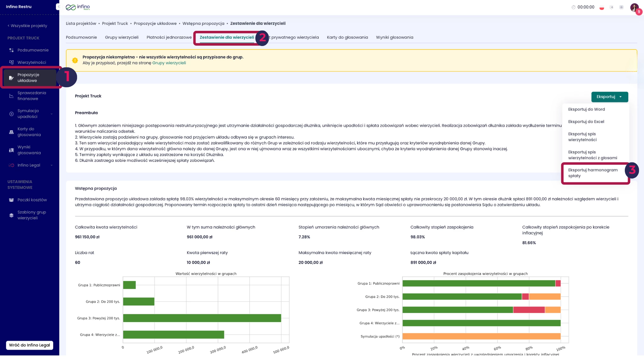Screen dimensions: 644x357
Task: Open the user avatar profile menu
Action: [634, 7]
